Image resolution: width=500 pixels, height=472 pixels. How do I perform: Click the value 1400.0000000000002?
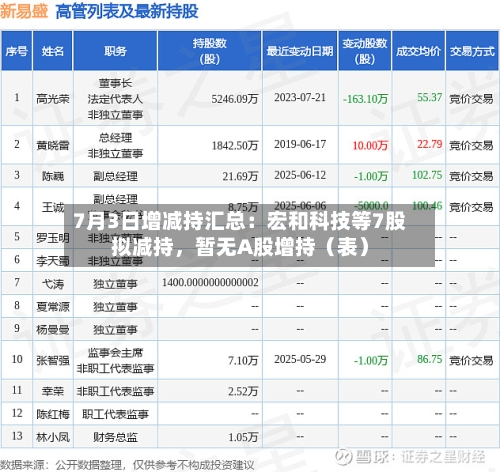[x=210, y=283]
